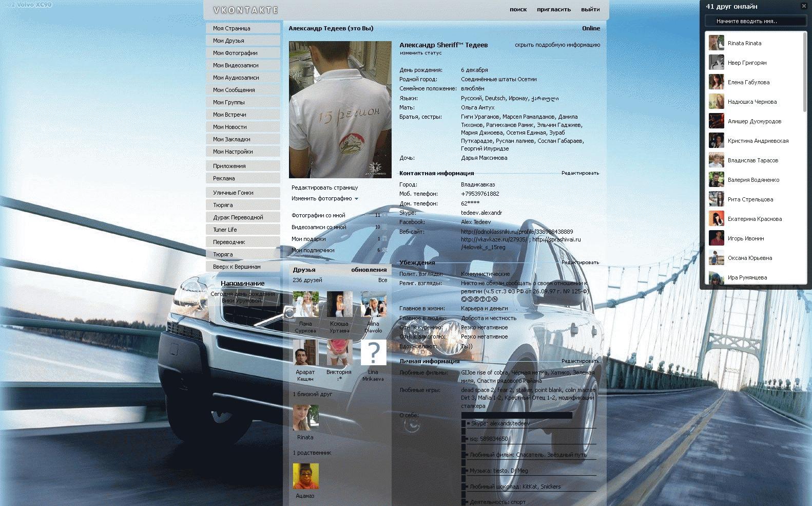Click Елена Габулова's avatar in online friends

(x=717, y=82)
